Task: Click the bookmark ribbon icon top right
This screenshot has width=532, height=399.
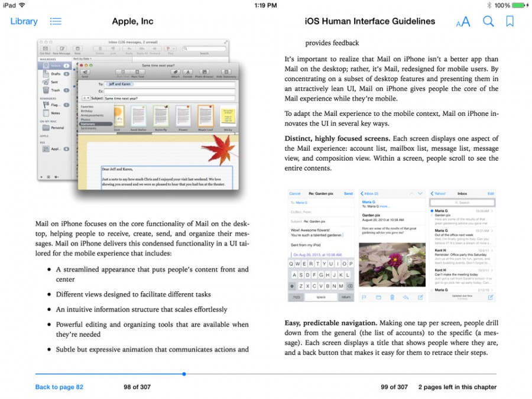Action: coord(510,21)
